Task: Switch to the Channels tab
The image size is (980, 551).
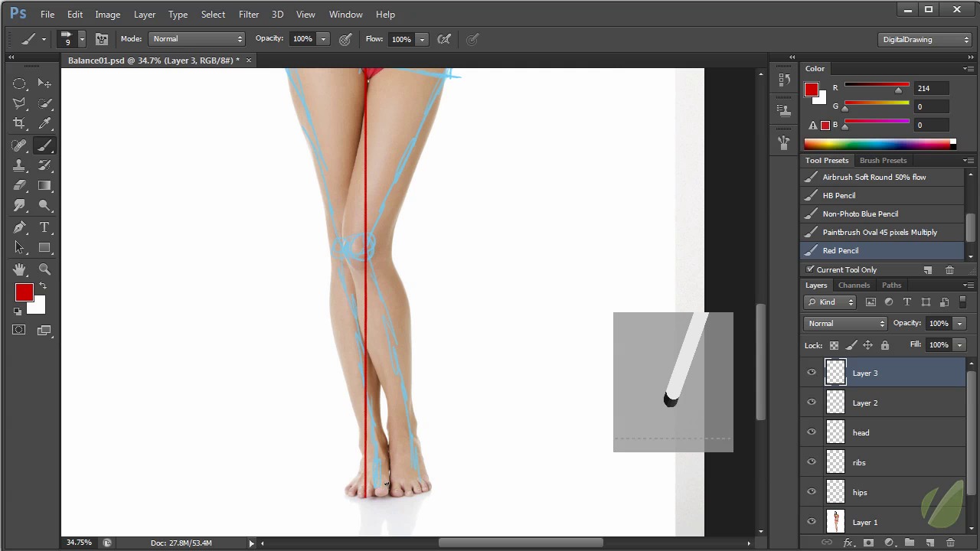Action: (x=854, y=285)
